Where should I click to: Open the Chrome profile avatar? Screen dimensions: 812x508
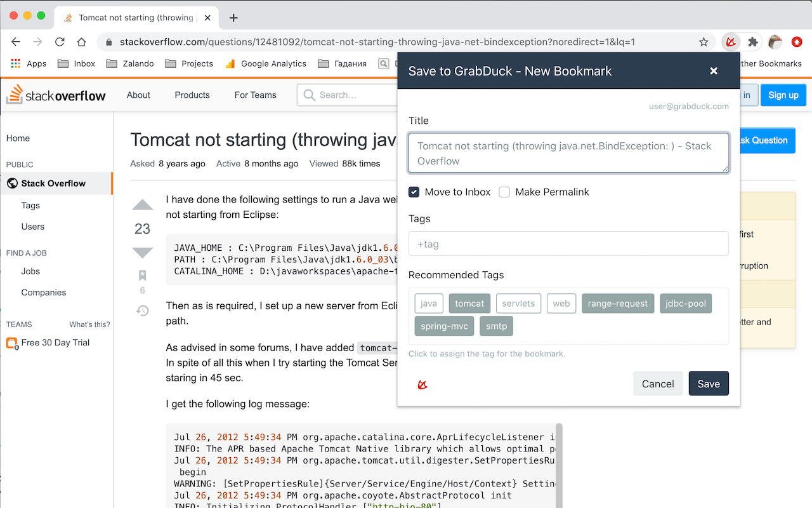click(x=775, y=42)
